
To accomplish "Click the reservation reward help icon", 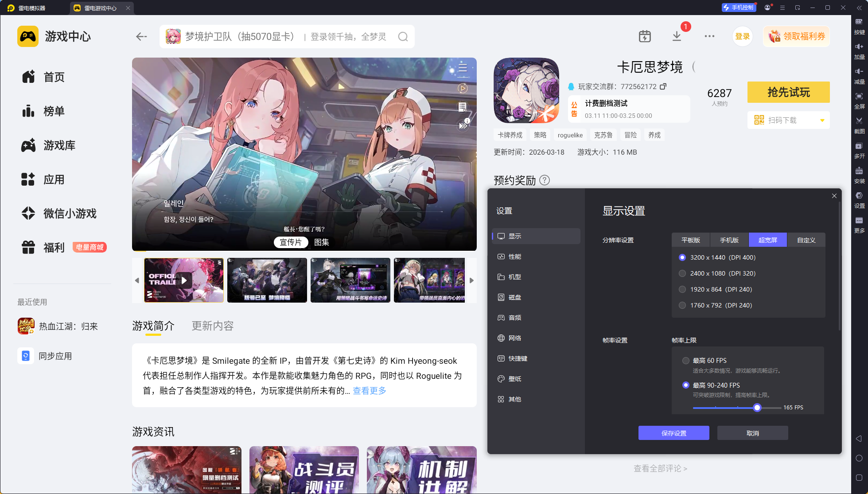I will click(x=545, y=180).
